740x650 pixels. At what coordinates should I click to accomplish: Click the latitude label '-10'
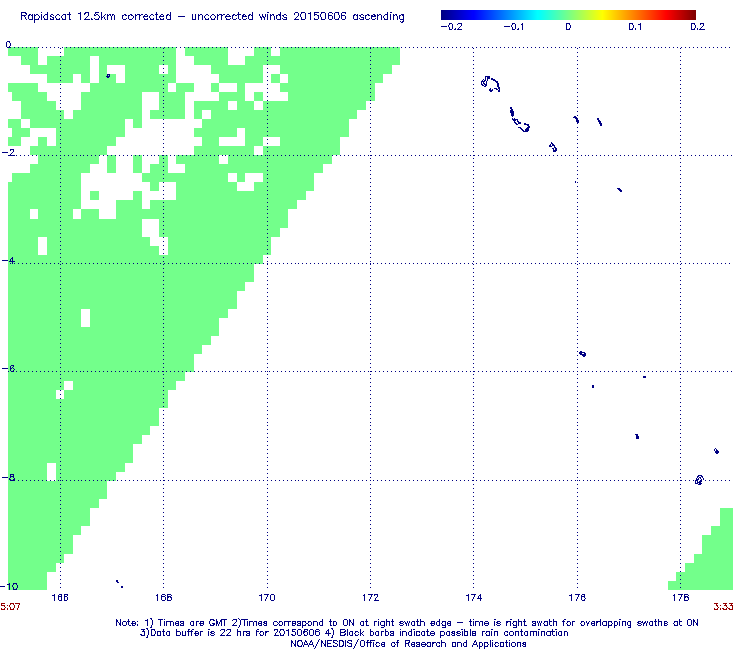(x=9, y=586)
